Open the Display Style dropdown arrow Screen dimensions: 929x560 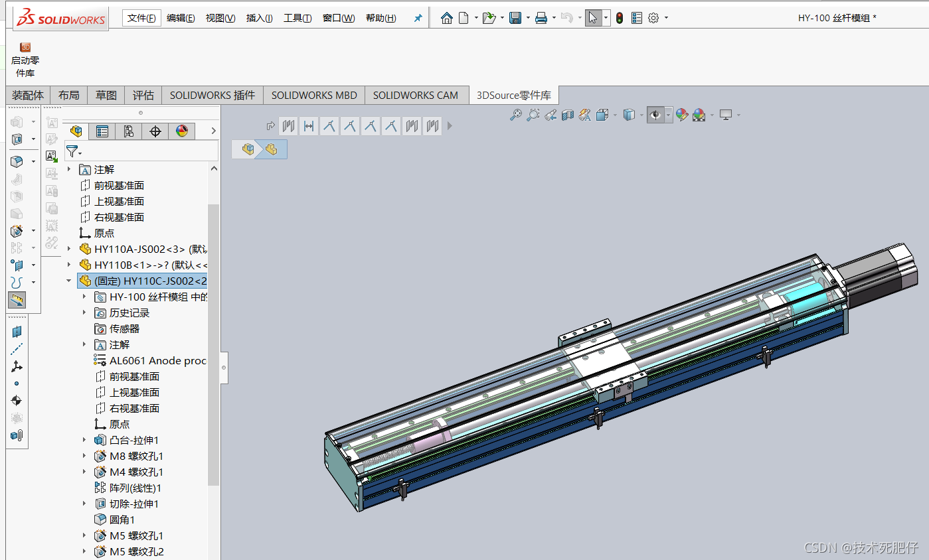642,115
